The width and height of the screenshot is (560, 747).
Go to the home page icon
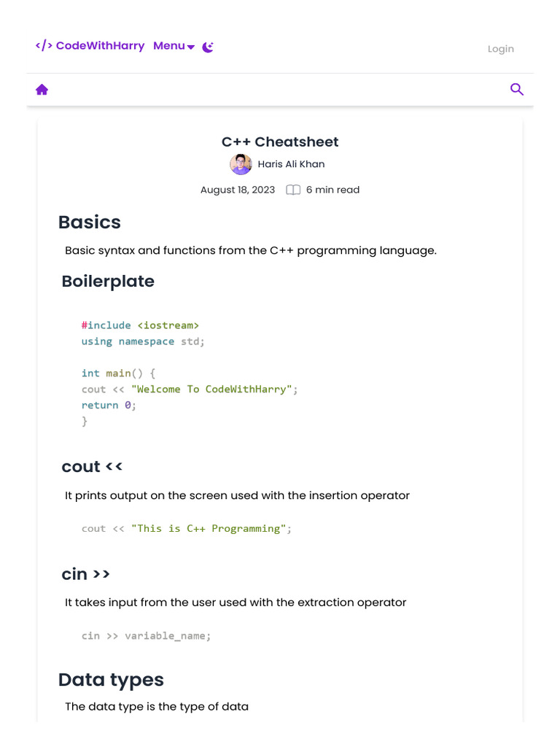pos(42,90)
